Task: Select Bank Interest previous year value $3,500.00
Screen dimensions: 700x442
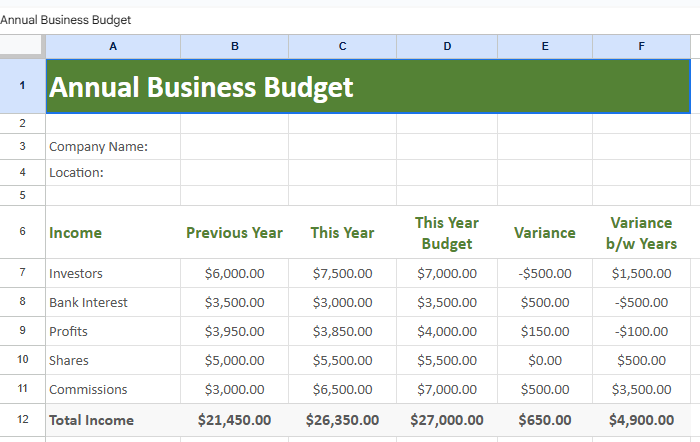Action: tap(234, 302)
